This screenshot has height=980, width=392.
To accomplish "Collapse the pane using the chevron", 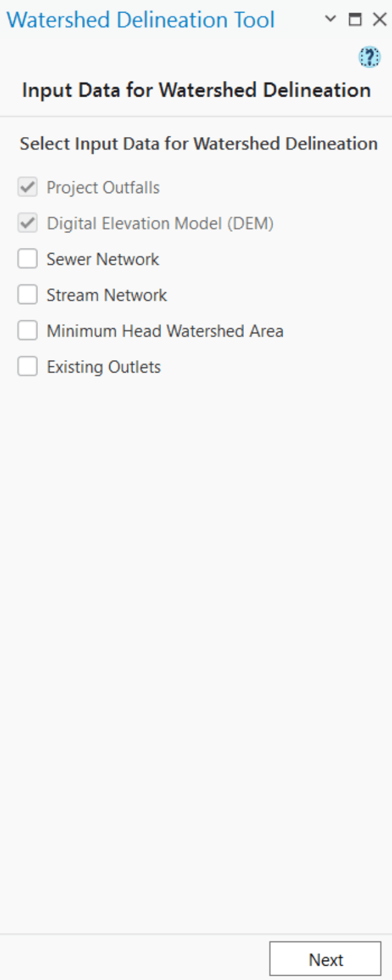I will (x=329, y=19).
